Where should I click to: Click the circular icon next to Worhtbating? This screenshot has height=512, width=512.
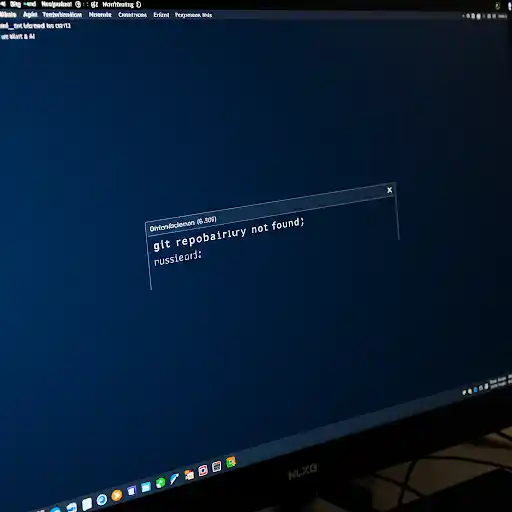point(139,4)
